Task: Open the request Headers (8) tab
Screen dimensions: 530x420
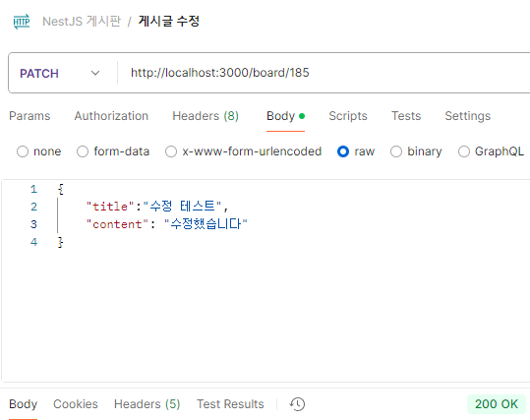Action: click(x=206, y=116)
